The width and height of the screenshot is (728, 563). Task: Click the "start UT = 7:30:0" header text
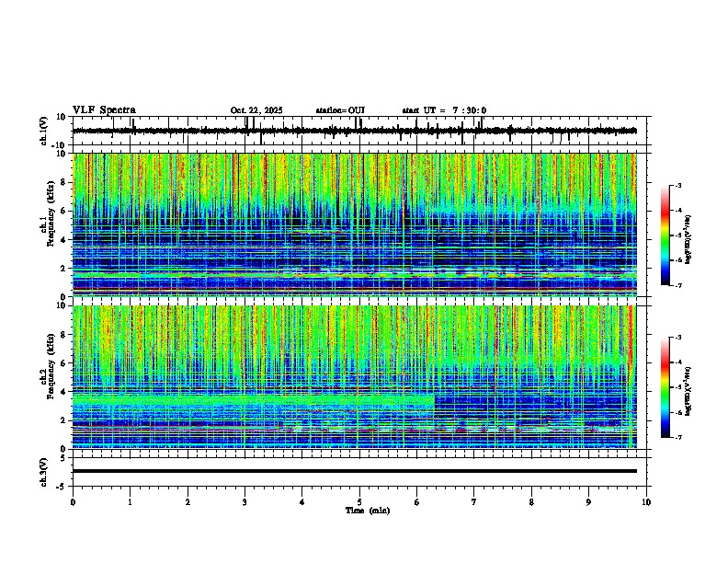click(x=444, y=110)
